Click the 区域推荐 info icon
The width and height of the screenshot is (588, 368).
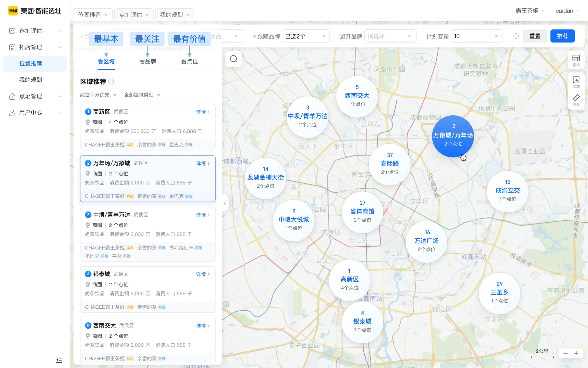click(x=111, y=81)
